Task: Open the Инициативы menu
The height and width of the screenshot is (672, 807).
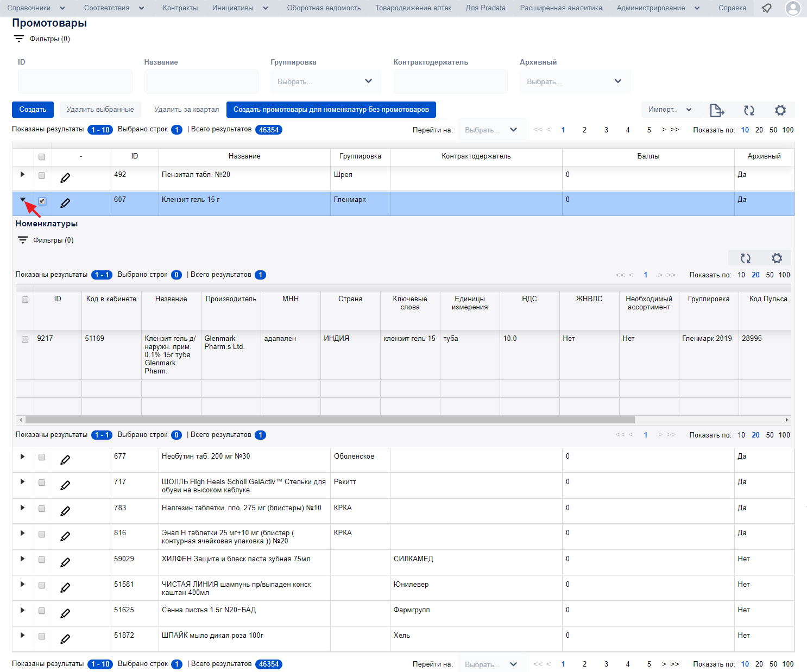Action: click(x=240, y=8)
